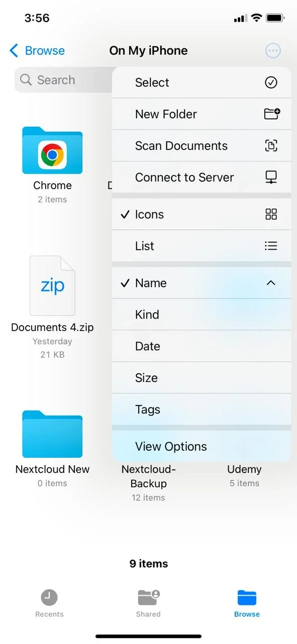297x644 pixels.
Task: Tap the ellipsis more options icon
Action: (x=272, y=50)
